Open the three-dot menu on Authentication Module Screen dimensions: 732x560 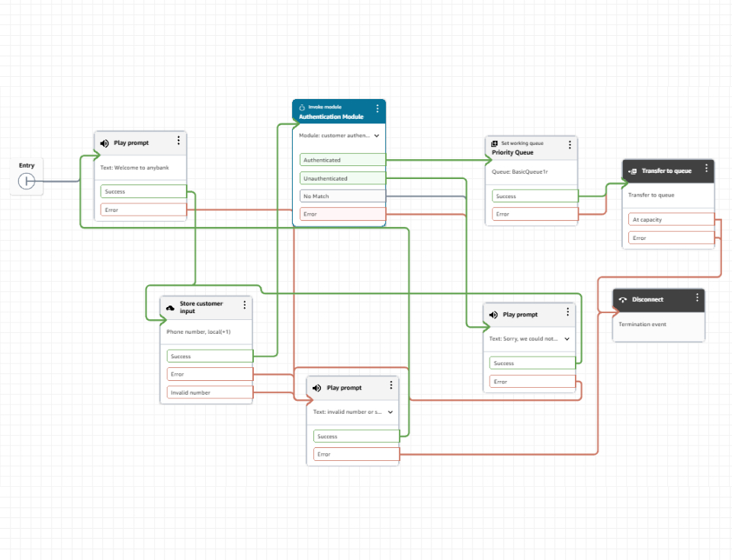[x=378, y=109]
